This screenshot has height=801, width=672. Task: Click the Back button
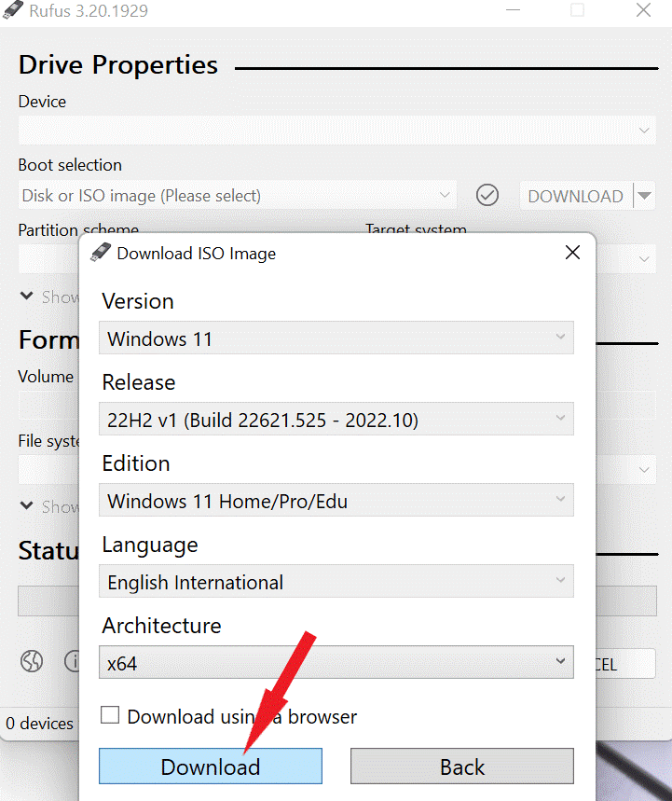(462, 766)
